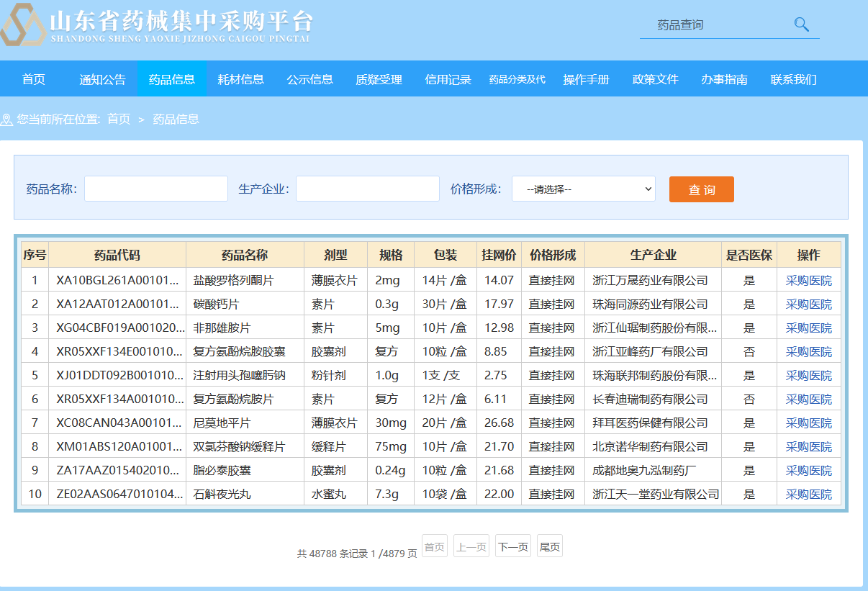This screenshot has width=868, height=591.
Task: Go to the 通知公告 menu item
Action: 102,79
